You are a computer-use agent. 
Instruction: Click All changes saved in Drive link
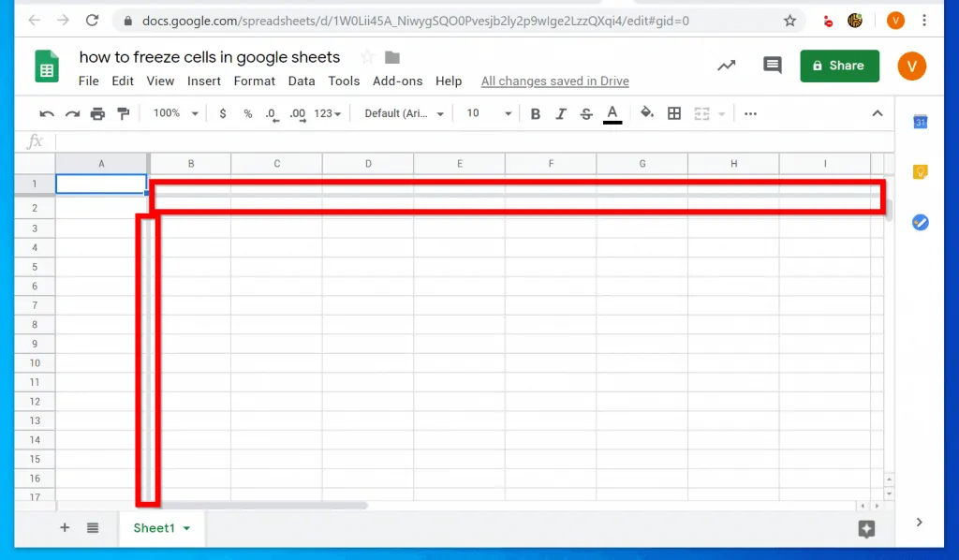554,81
